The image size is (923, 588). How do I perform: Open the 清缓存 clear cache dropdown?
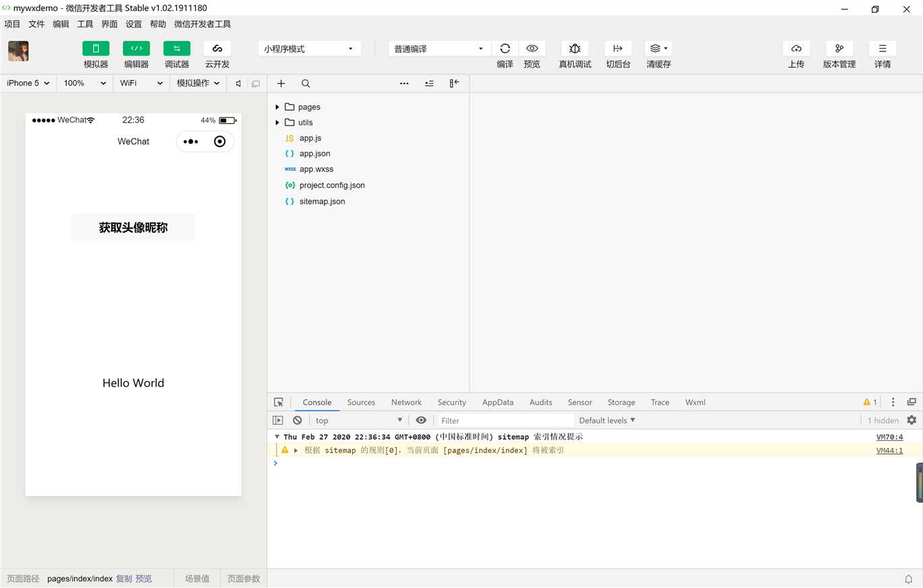coord(659,49)
